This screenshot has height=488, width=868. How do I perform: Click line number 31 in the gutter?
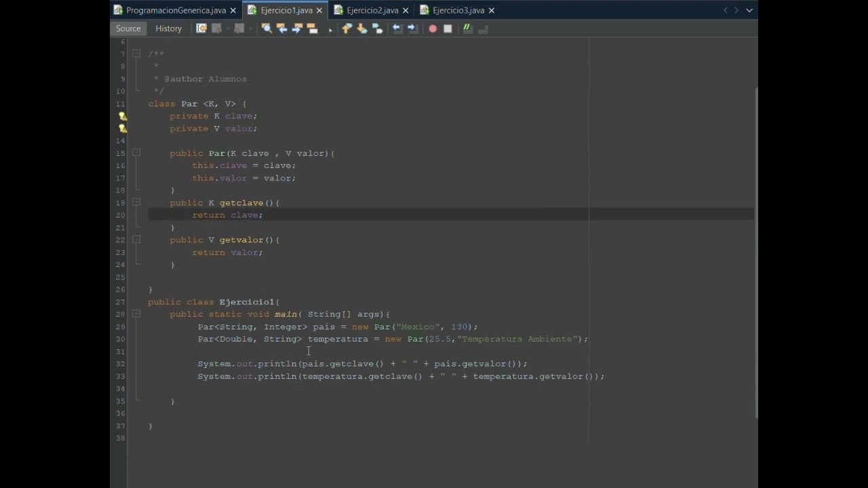tap(121, 351)
